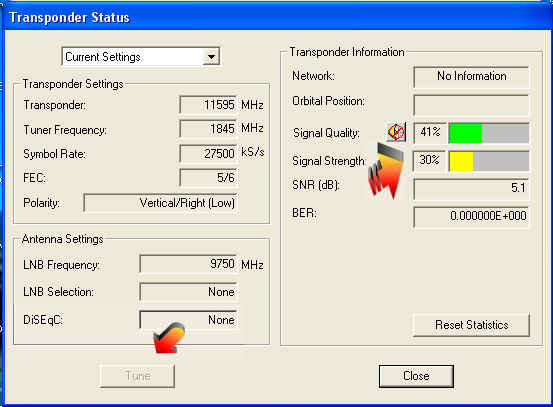Click the LNB Frequency 9750 field
Image resolution: width=553 pixels, height=407 pixels.
pos(188,264)
